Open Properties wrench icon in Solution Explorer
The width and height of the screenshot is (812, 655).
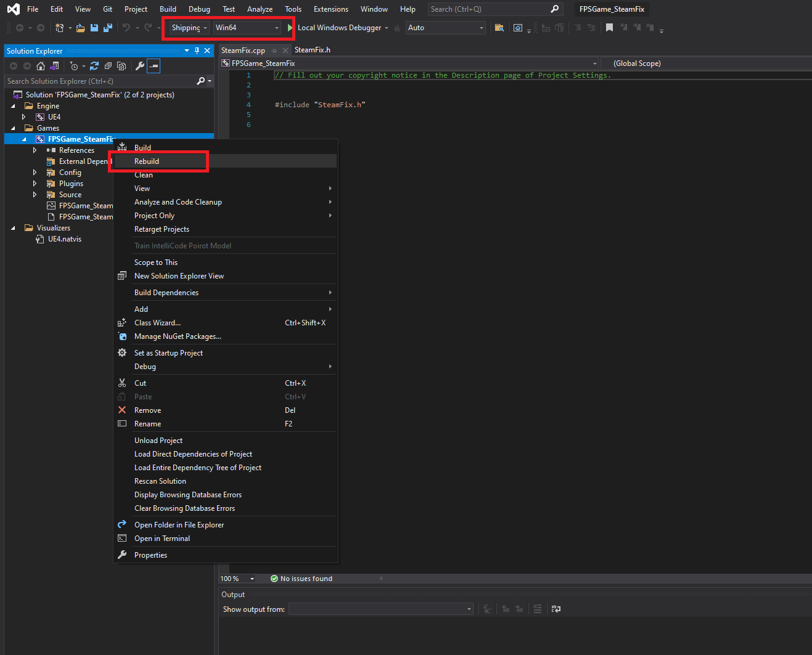pyautogui.click(x=140, y=66)
